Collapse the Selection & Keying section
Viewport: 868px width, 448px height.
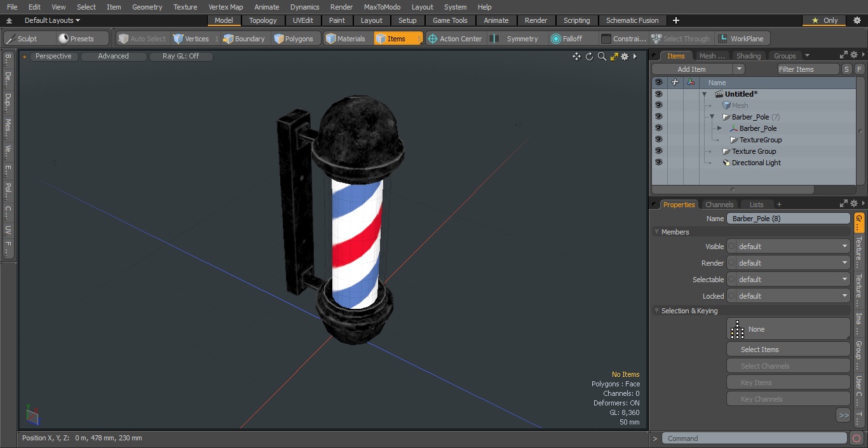(x=656, y=311)
